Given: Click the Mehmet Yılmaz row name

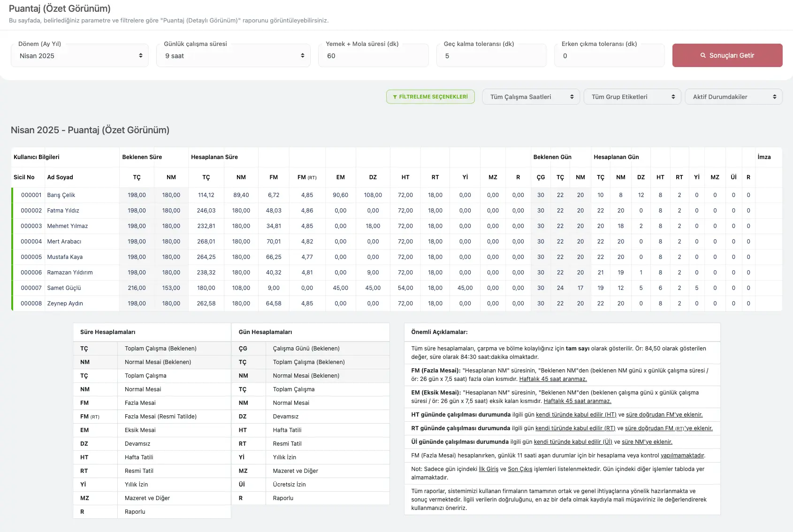Looking at the screenshot, I should tap(67, 226).
